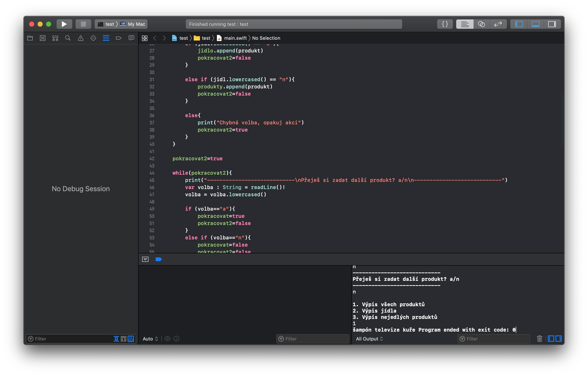
Task: Go forward with the jump bar right arrow
Action: coord(164,38)
